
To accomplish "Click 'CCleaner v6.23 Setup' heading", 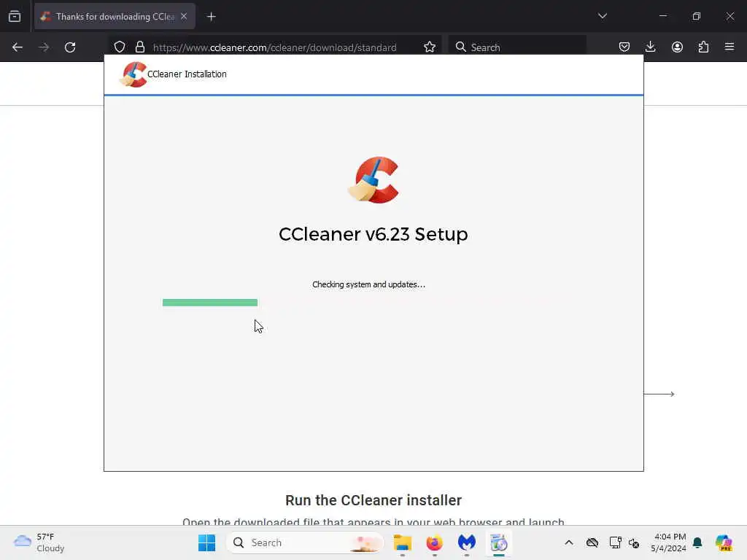I will pyautogui.click(x=373, y=234).
